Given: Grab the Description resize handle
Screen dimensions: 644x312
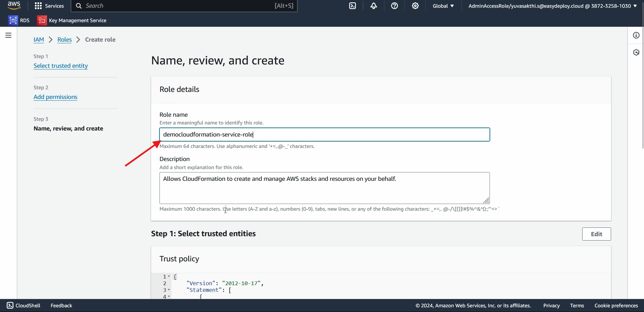Looking at the screenshot, I should coord(486,200).
